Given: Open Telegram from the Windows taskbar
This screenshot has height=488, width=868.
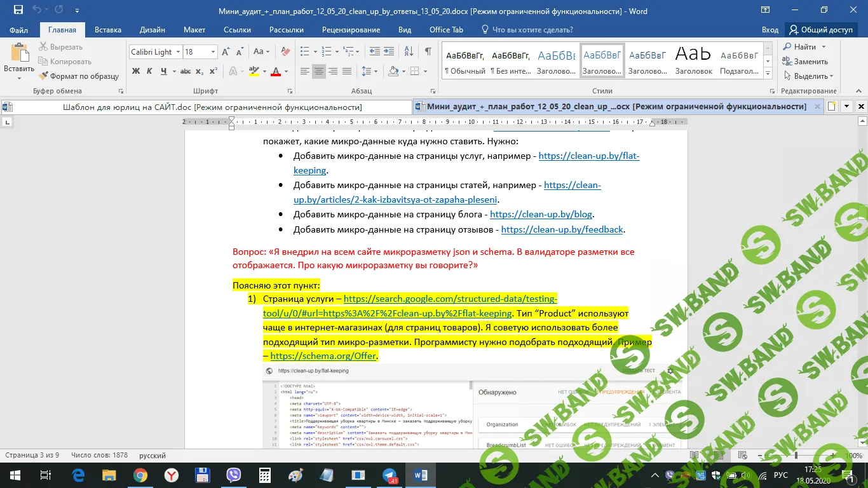Looking at the screenshot, I should (x=390, y=475).
